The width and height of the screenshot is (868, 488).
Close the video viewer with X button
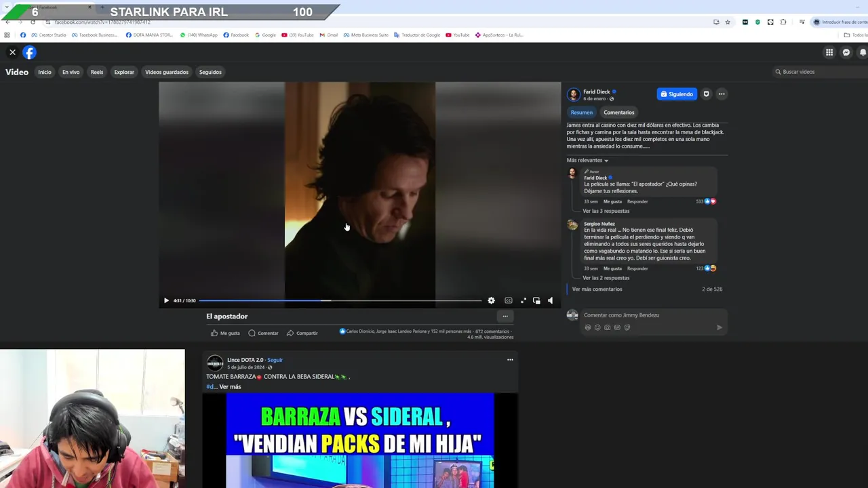pos(12,52)
